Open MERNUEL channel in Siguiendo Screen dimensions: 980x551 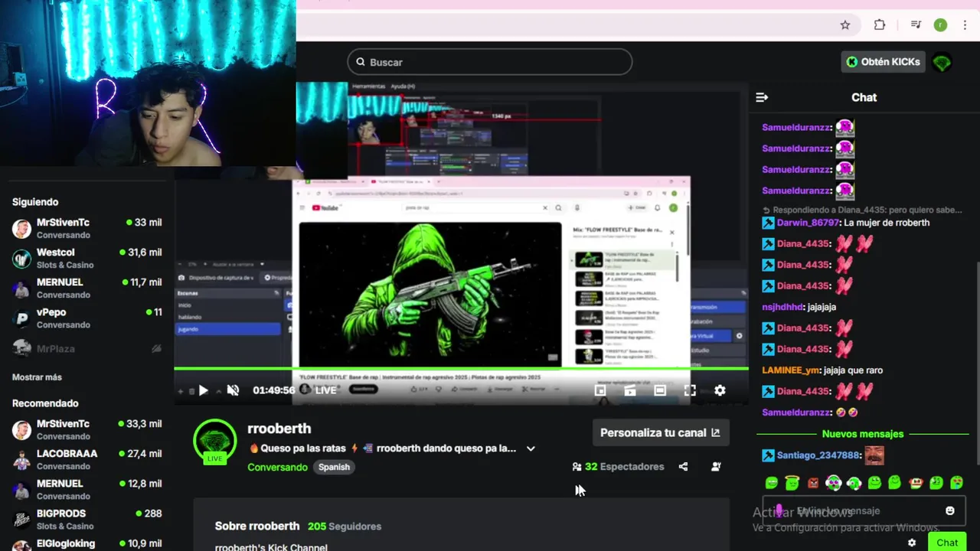pos(87,289)
